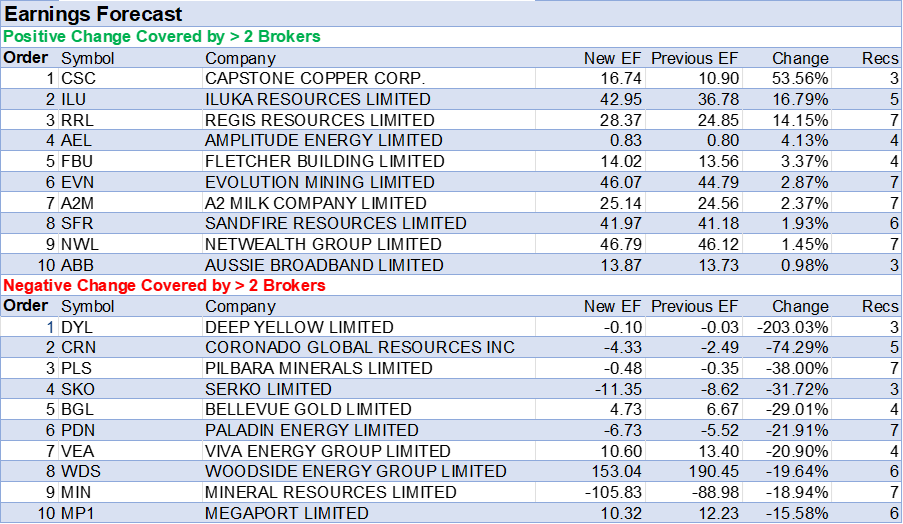903x524 pixels.
Task: Click the PALADIN ENERGY LIMITED cell
Action: [x=312, y=430]
